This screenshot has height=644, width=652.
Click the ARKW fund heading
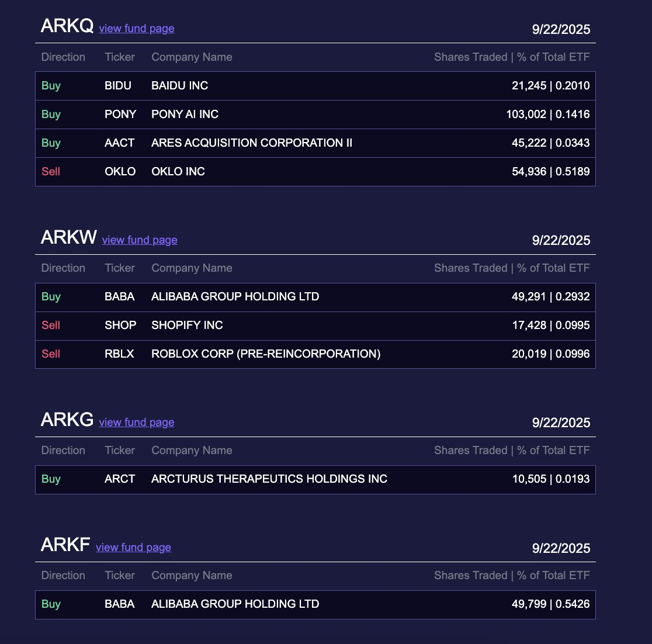click(x=68, y=238)
